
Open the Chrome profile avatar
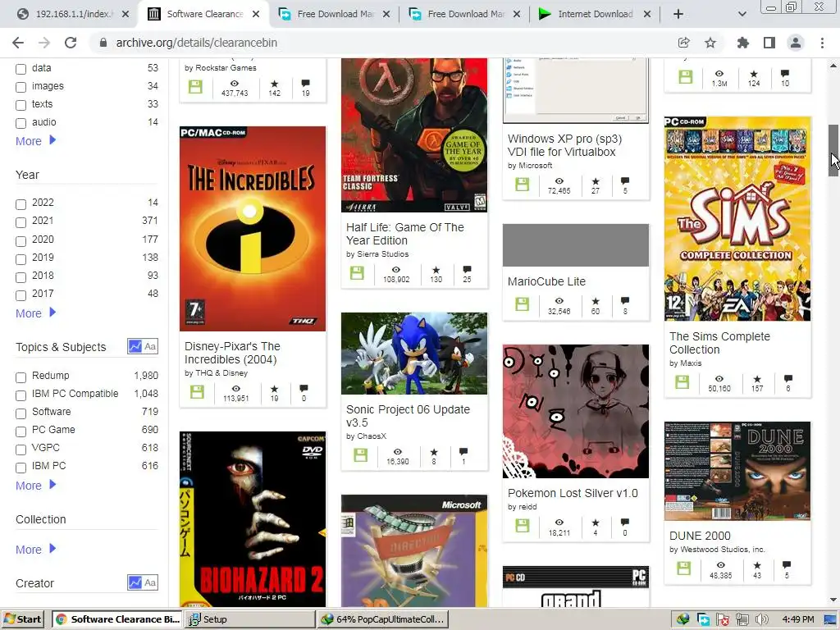pos(796,43)
